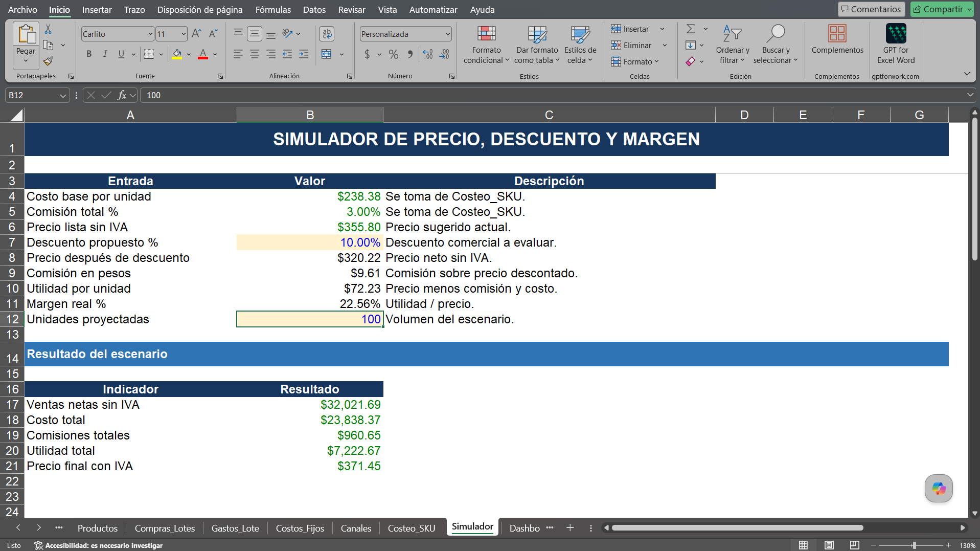Open the Insertar ribbon tab

coord(97,10)
